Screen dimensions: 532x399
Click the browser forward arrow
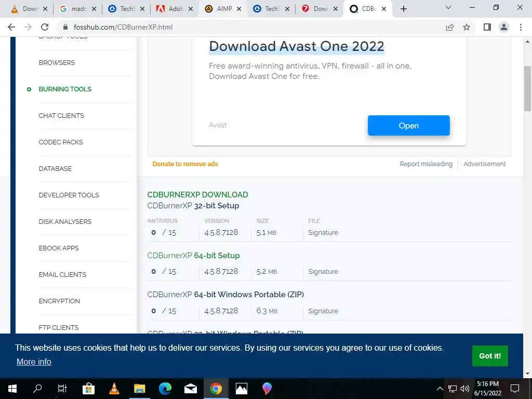[x=28, y=27]
